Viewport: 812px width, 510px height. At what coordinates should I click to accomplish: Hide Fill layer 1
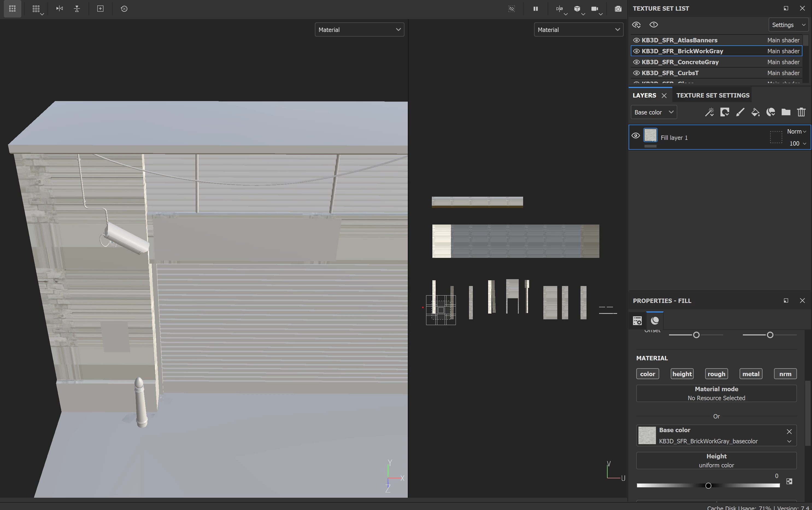pyautogui.click(x=635, y=136)
